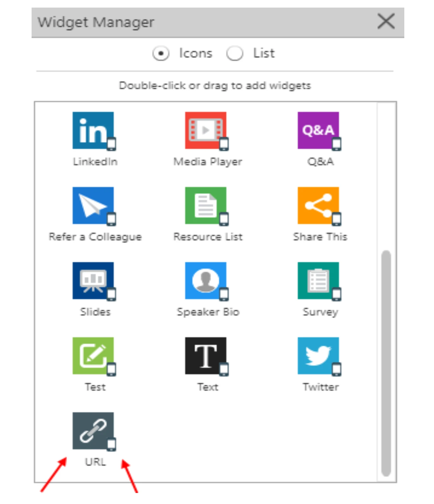Click the 'Share This' label text
434x504 pixels.
click(320, 237)
